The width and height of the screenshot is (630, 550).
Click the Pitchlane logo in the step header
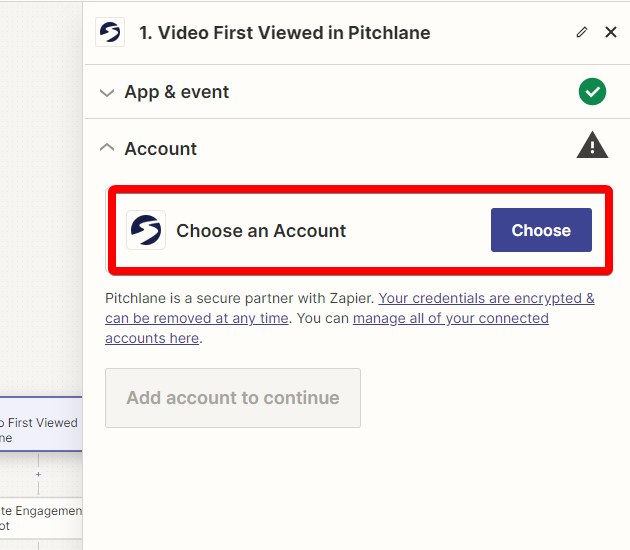pyautogui.click(x=110, y=32)
